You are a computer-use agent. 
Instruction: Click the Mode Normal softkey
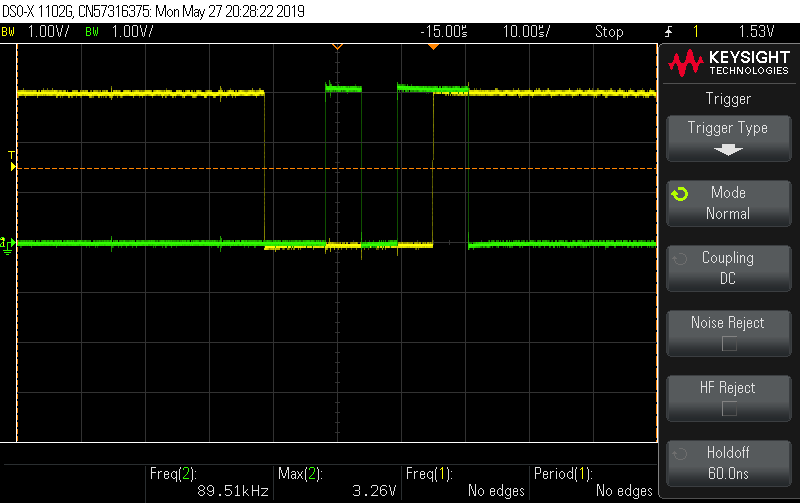[x=728, y=203]
